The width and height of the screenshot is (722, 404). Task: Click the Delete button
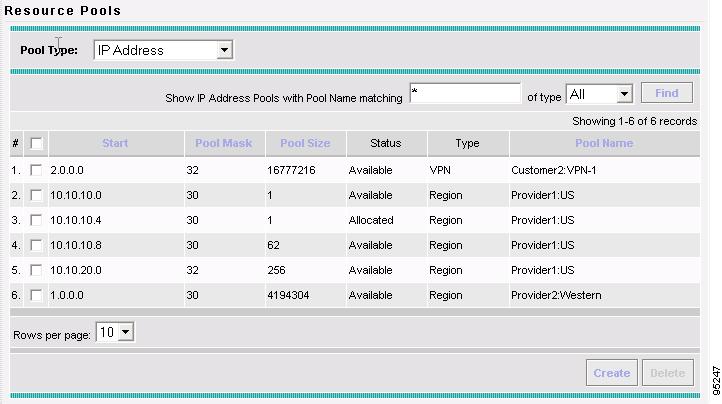(x=668, y=373)
